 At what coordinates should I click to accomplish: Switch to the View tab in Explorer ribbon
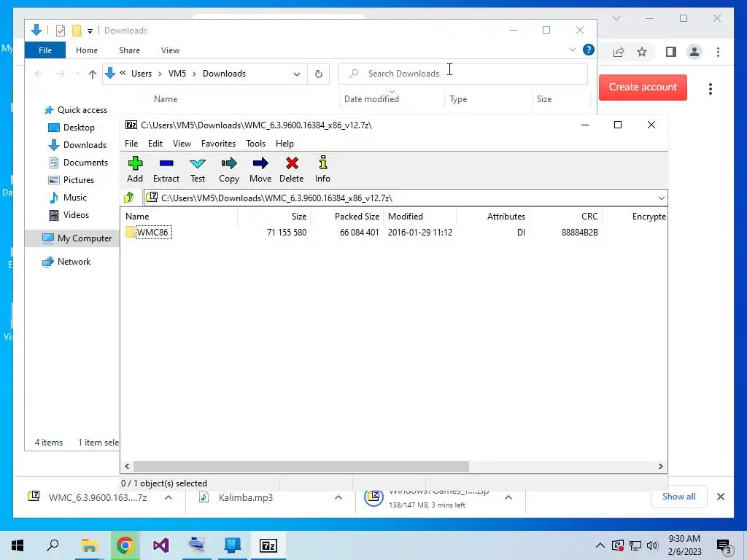tap(170, 50)
